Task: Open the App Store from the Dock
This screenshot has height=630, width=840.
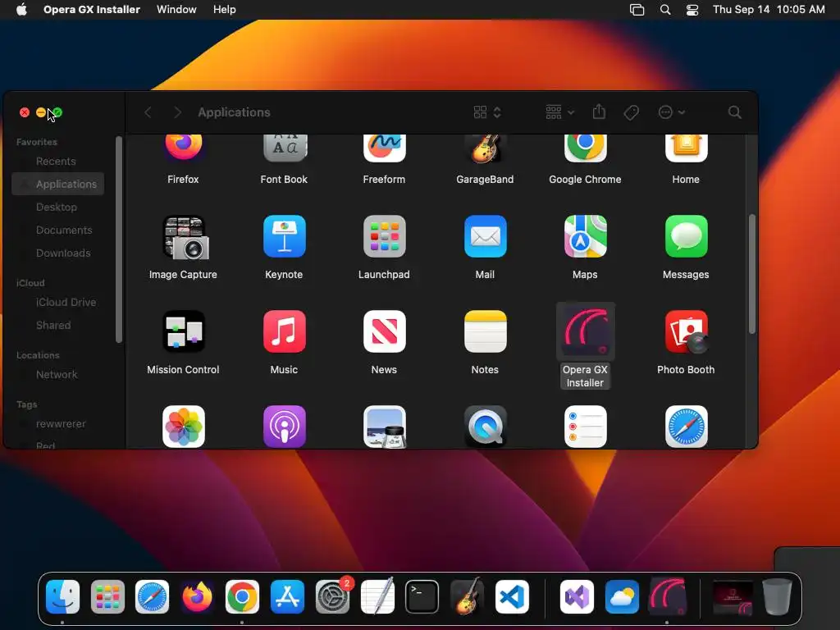Action: tap(287, 596)
